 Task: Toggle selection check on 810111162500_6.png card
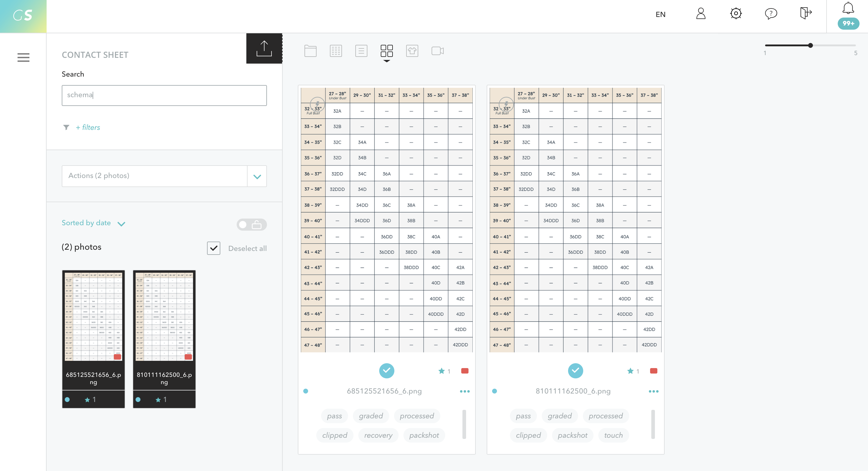[x=575, y=371]
